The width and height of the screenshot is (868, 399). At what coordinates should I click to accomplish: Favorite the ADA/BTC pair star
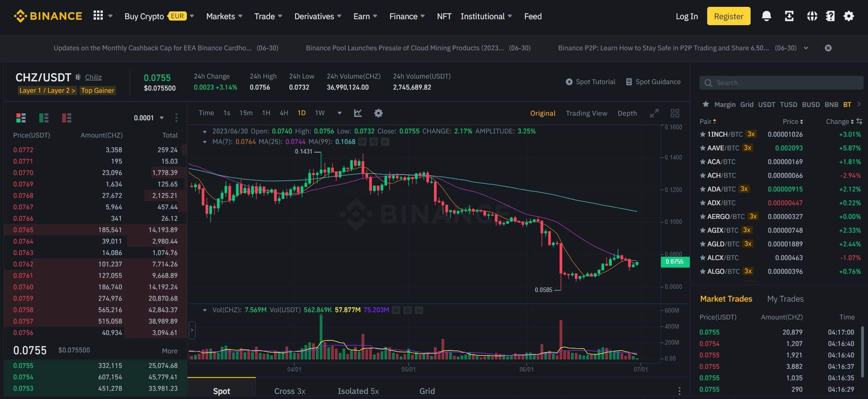click(703, 189)
